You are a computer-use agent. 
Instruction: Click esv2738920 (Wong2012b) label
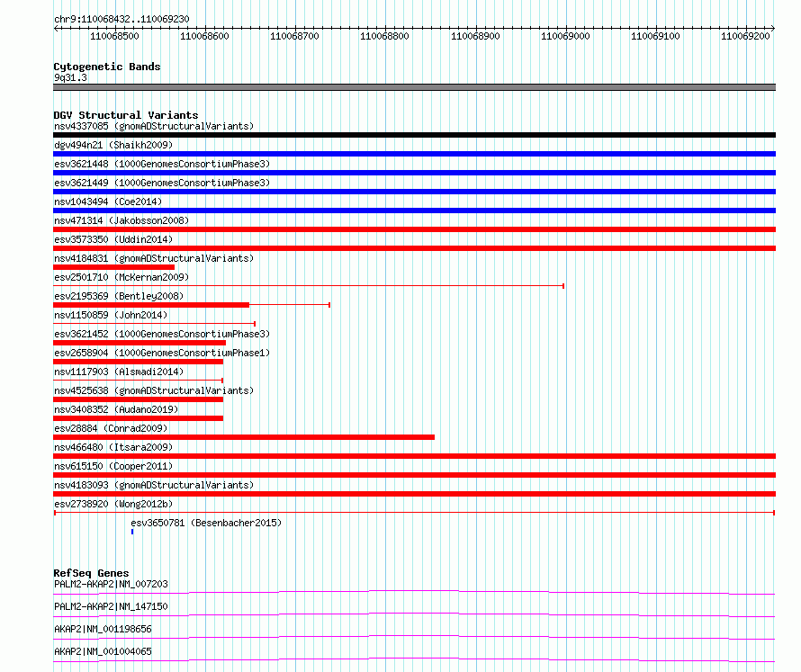click(113, 504)
